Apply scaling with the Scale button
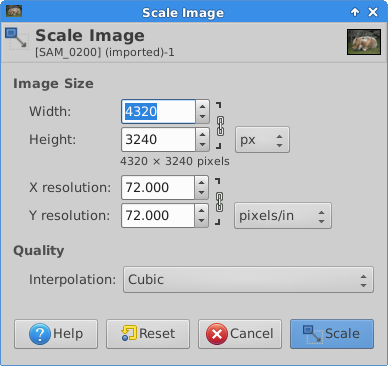 coord(332,334)
